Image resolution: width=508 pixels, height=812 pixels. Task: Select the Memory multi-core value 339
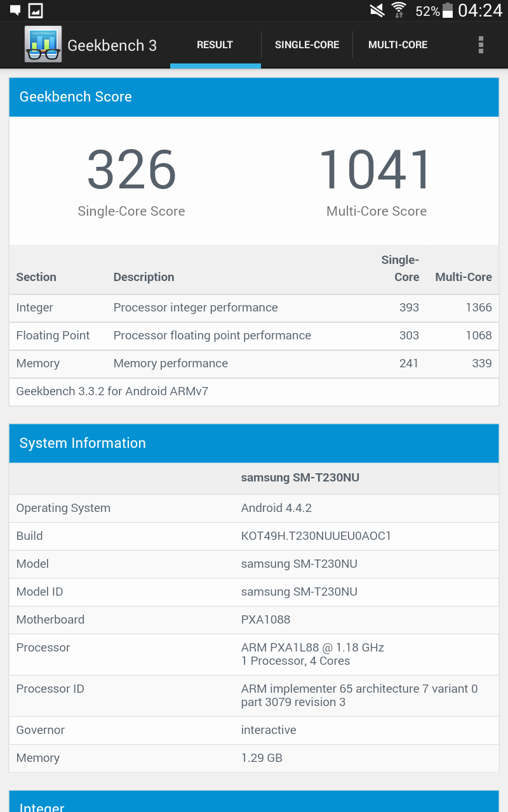[x=482, y=363]
